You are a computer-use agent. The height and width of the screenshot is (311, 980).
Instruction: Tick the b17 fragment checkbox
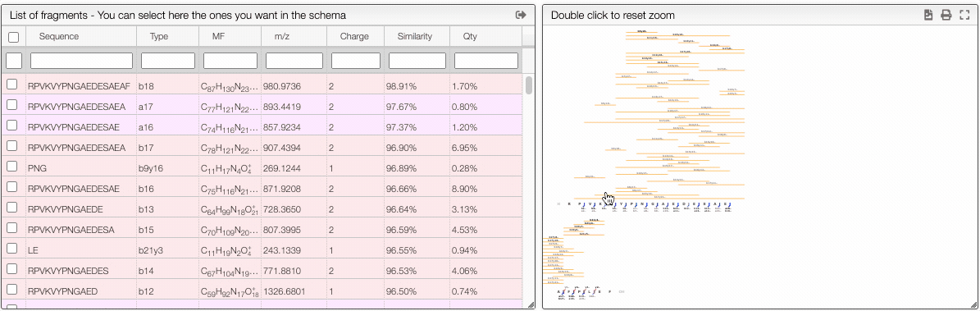11,146
